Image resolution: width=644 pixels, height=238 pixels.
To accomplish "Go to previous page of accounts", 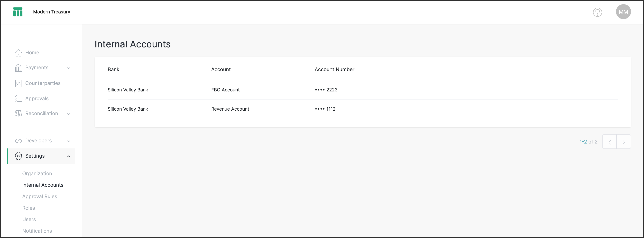I will [609, 142].
